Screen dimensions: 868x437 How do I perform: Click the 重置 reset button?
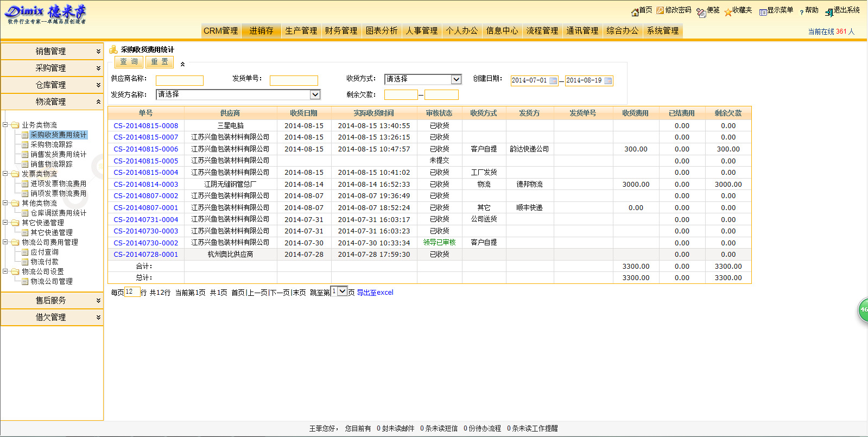160,62
